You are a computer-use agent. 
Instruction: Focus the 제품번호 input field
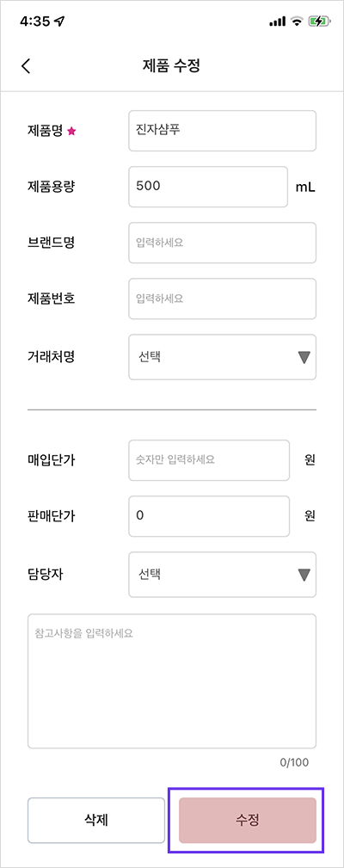coord(223,299)
